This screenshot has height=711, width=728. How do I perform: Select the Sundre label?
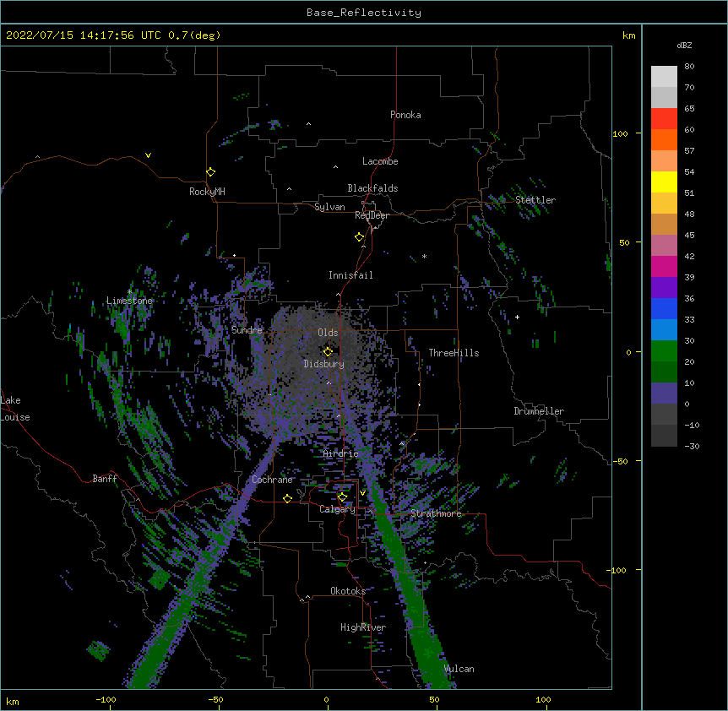(x=247, y=330)
